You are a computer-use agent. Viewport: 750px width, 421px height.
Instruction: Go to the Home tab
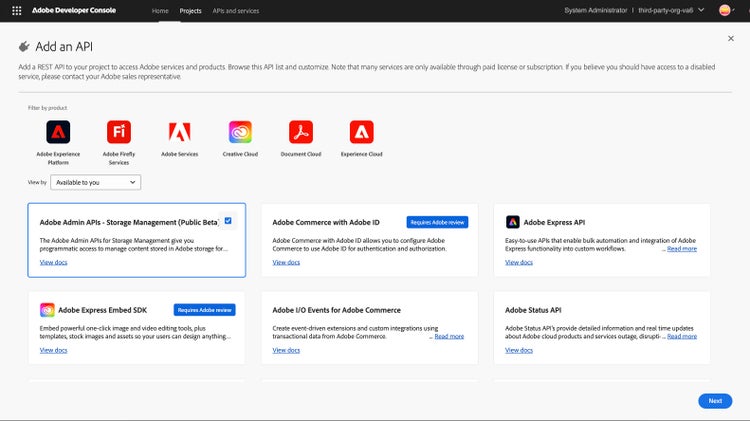(160, 11)
